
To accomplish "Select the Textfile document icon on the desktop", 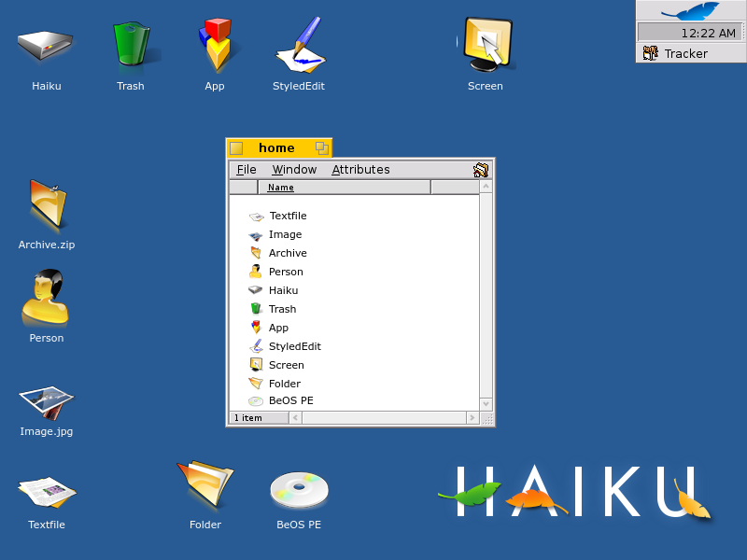I will coord(47,493).
